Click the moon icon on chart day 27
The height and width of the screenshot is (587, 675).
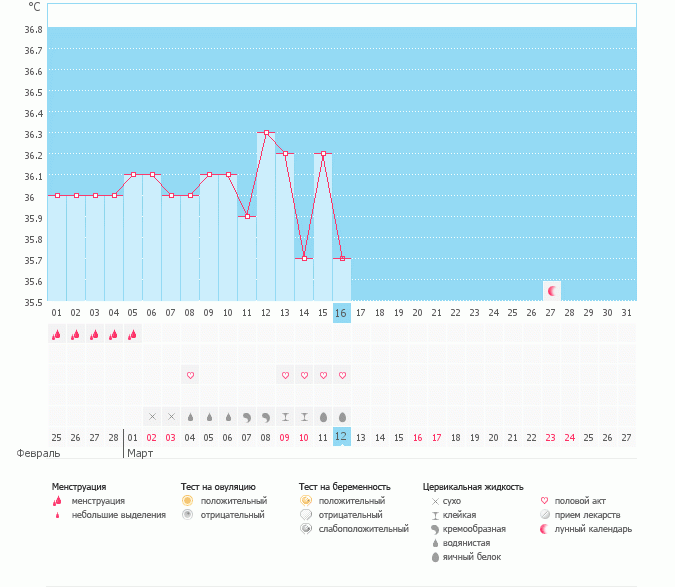click(551, 290)
